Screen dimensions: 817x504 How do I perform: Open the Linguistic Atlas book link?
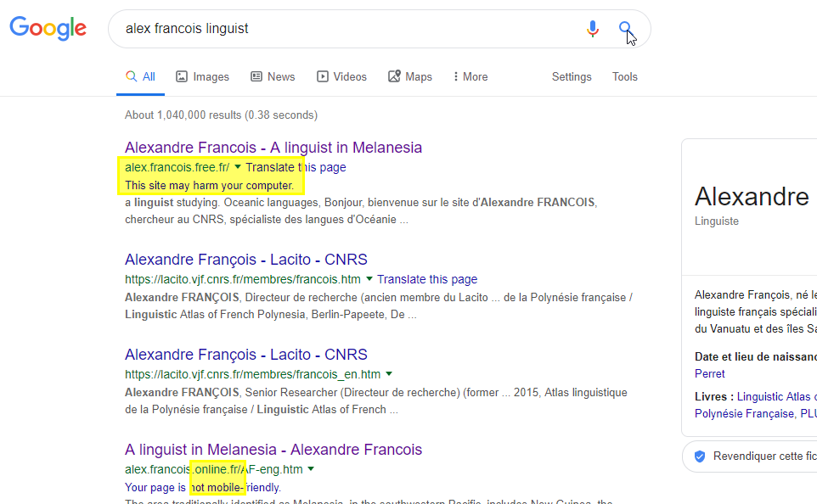pos(776,397)
